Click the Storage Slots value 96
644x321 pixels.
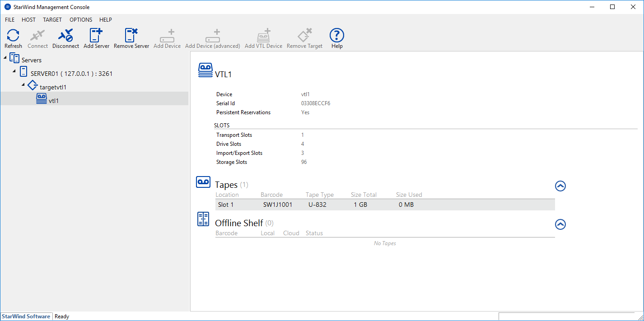click(x=304, y=162)
